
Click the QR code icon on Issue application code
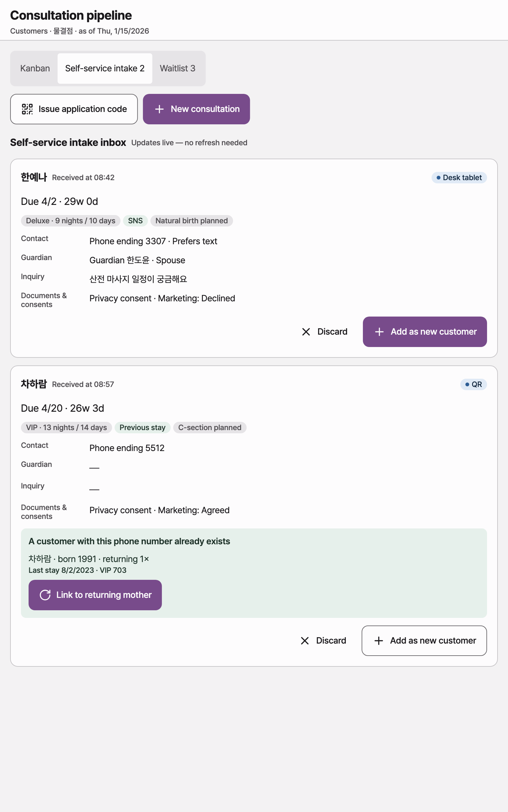point(27,109)
